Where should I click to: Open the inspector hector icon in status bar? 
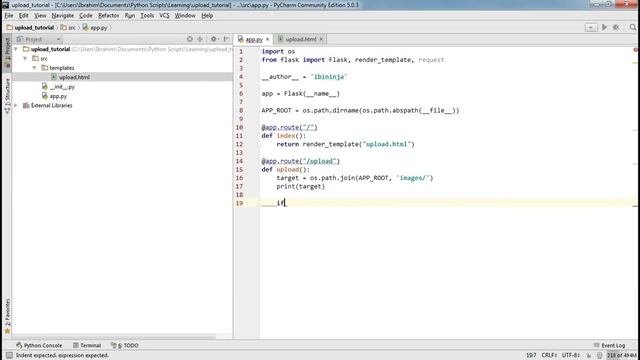599,356
